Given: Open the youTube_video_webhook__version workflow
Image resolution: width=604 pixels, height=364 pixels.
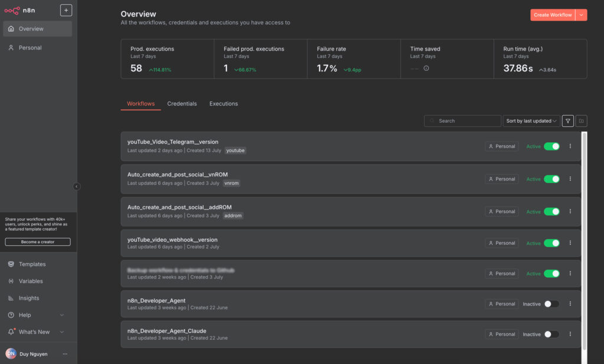Looking at the screenshot, I should (x=173, y=240).
